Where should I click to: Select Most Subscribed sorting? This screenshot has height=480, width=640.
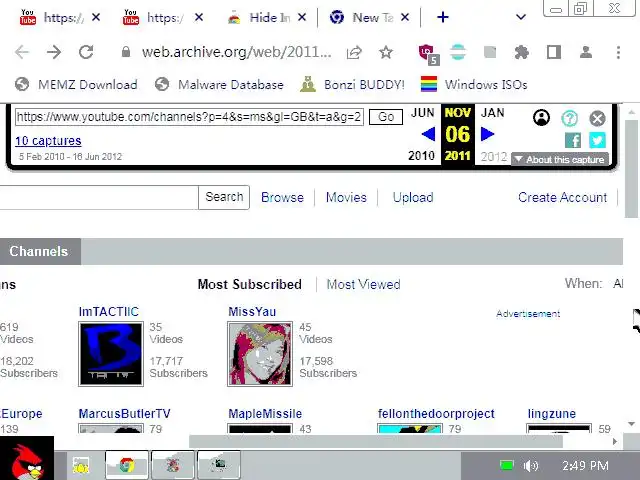[249, 284]
